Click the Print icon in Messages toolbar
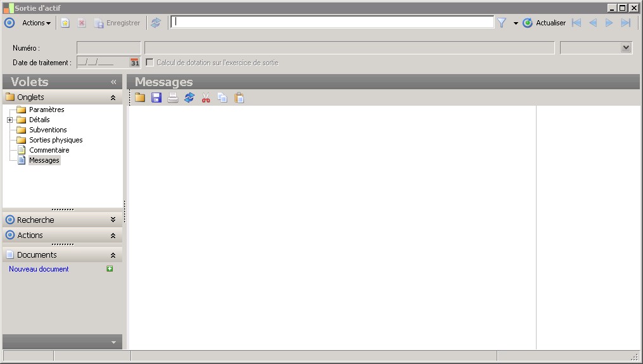The height and width of the screenshot is (364, 643). (173, 97)
